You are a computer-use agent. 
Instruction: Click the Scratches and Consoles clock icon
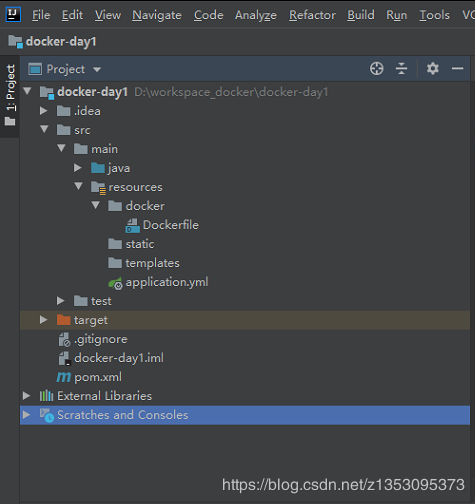(x=47, y=416)
